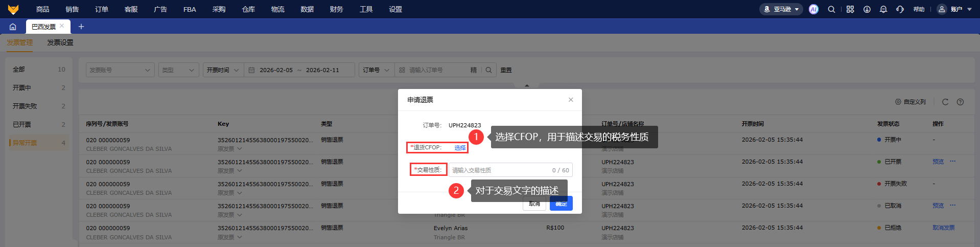
Task: Click the scan icon in the order number field
Action: coord(402,70)
